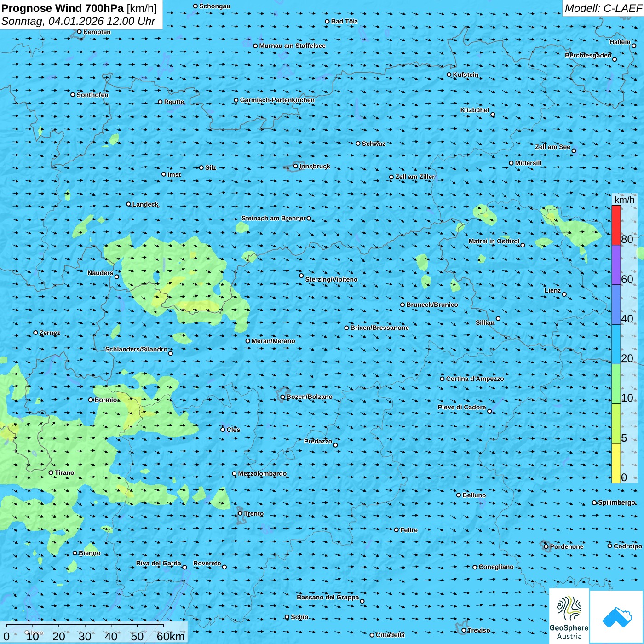644x644 pixels.
Task: Click the 'Treviso' label
Action: [479, 630]
